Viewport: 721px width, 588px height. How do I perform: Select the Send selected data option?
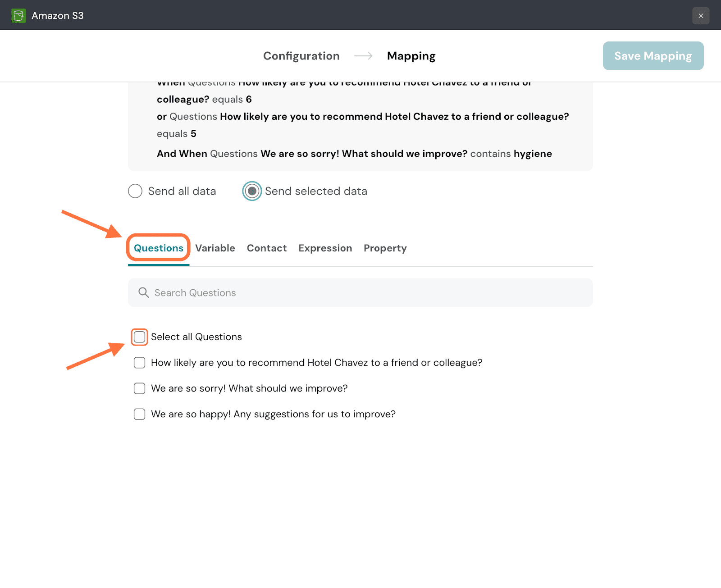252,191
